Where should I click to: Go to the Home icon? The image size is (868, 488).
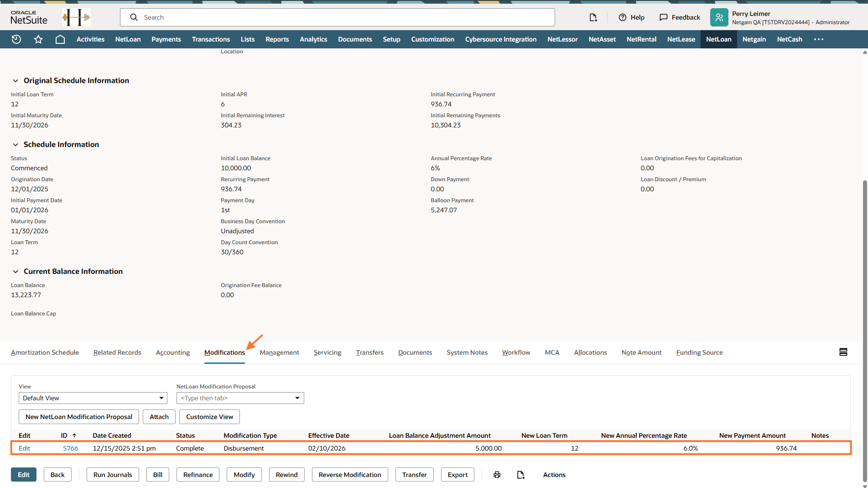(60, 39)
